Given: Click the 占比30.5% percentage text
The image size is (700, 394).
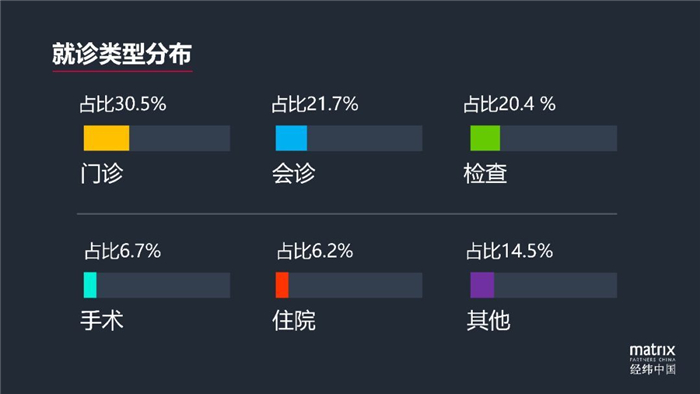Looking at the screenshot, I should (123, 104).
